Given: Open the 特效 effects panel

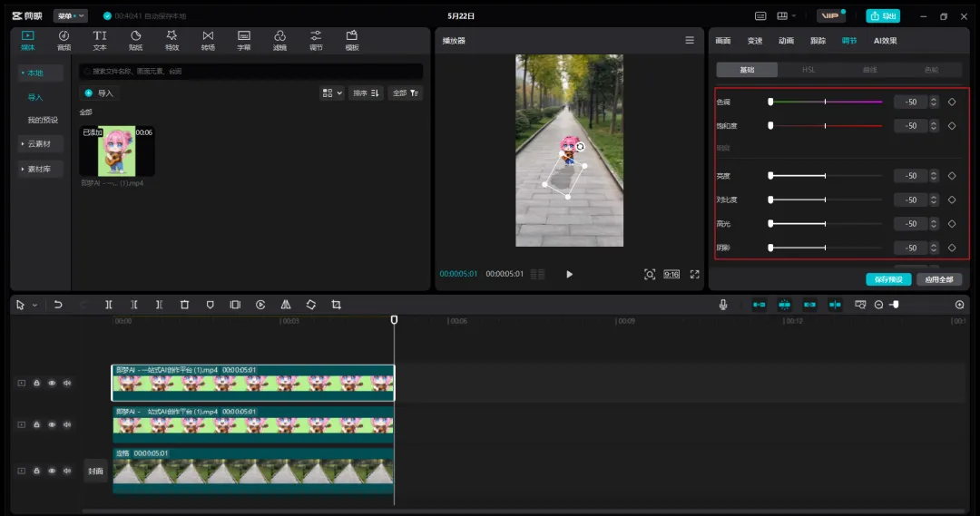Looking at the screenshot, I should coord(171,40).
